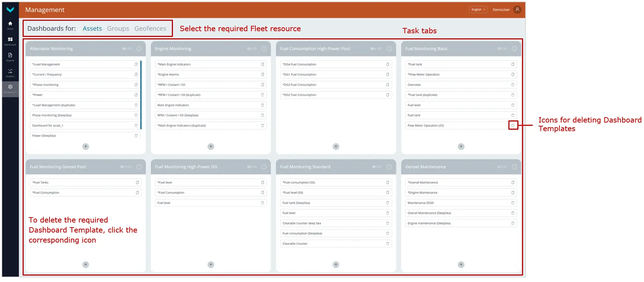Show info for the Alternator Monitoring card
644x282 pixels.
click(139, 49)
